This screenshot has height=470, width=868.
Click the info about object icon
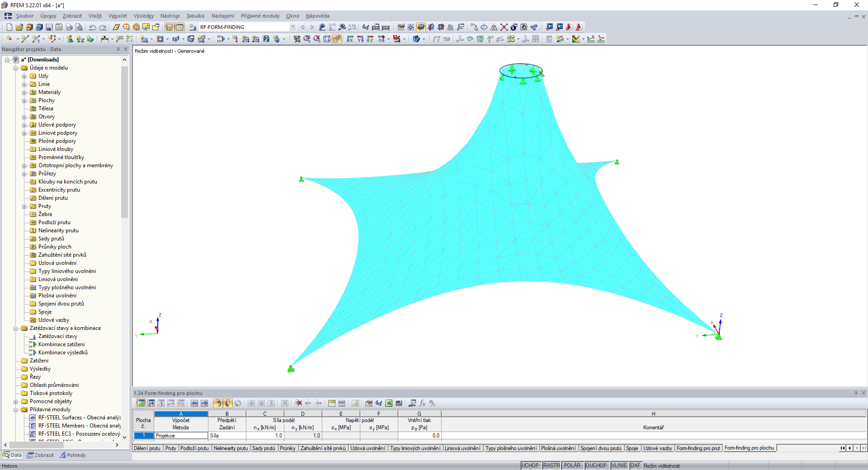pos(514,27)
